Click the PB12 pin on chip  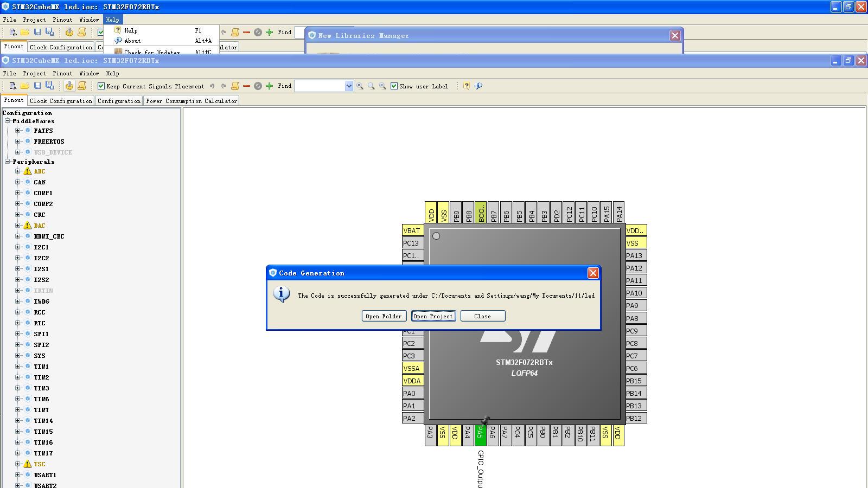636,418
